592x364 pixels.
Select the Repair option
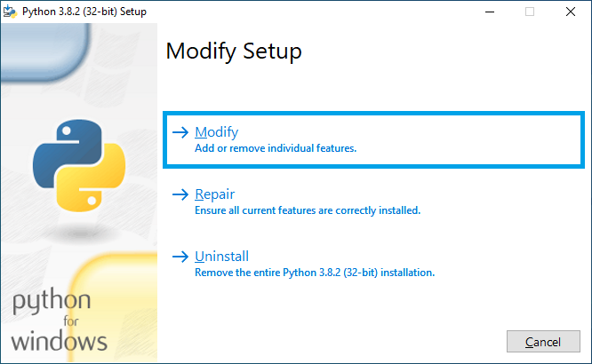click(x=214, y=194)
